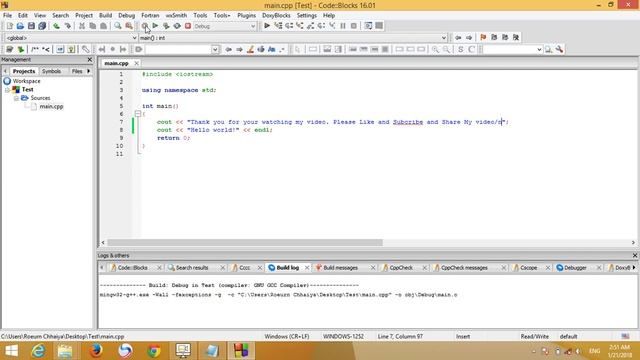Viewport: 640px width, 360px height.
Task: Open the <global> scope dropdown
Action: pos(134,38)
